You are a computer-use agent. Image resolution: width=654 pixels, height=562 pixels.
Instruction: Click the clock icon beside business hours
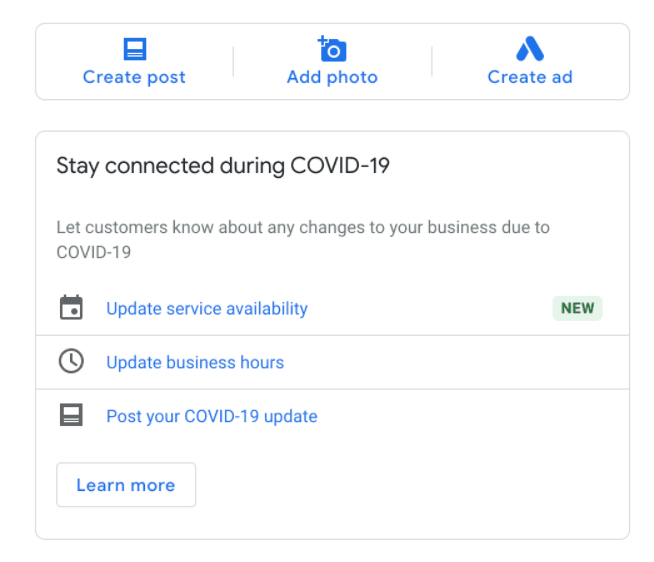click(x=71, y=361)
